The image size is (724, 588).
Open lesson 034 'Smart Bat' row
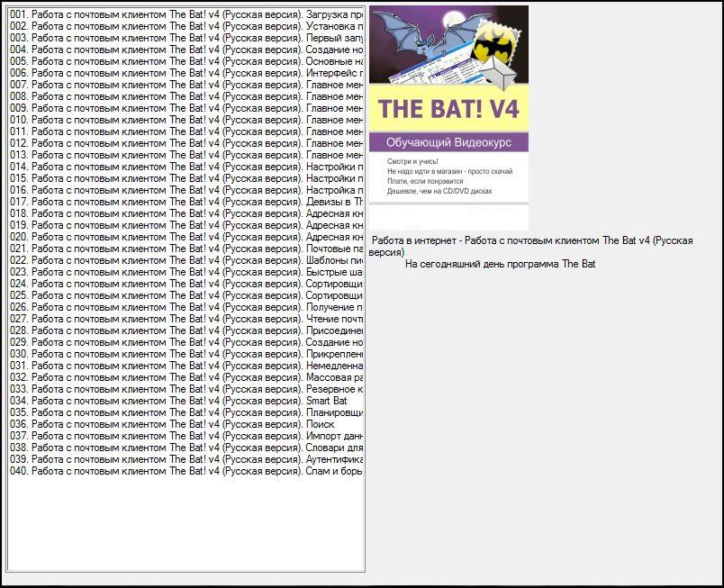tap(186, 400)
